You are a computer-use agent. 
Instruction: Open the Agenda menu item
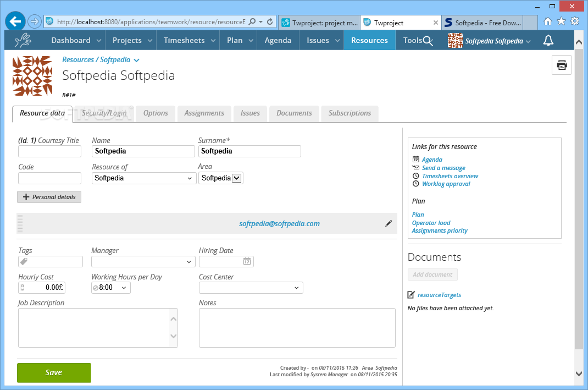click(x=278, y=40)
